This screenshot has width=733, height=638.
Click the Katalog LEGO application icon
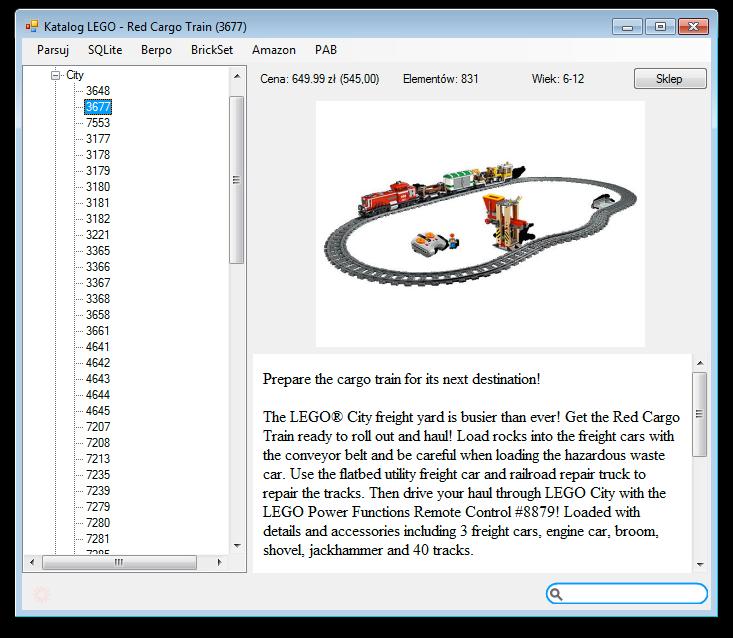click(32, 26)
